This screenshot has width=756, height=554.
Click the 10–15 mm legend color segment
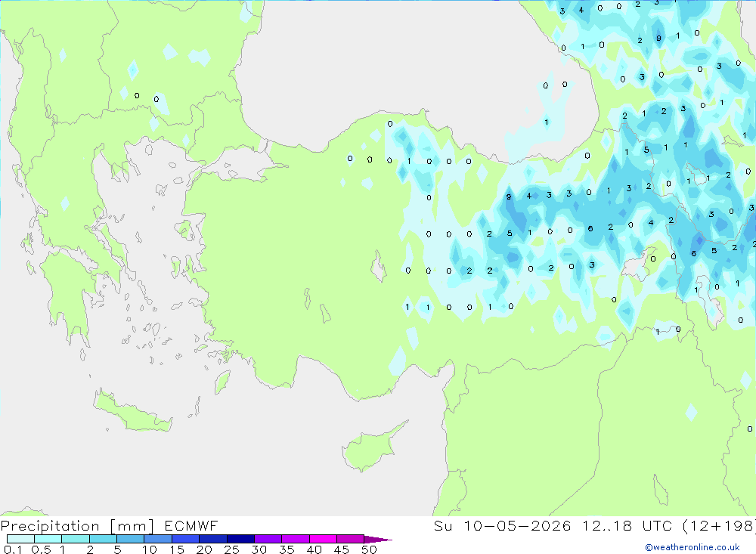click(x=158, y=539)
